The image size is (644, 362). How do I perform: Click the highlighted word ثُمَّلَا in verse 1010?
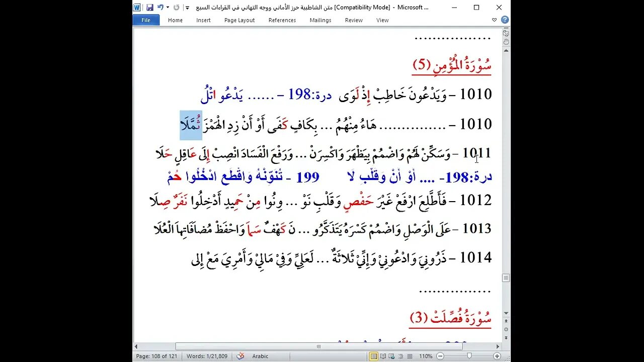pos(191,125)
